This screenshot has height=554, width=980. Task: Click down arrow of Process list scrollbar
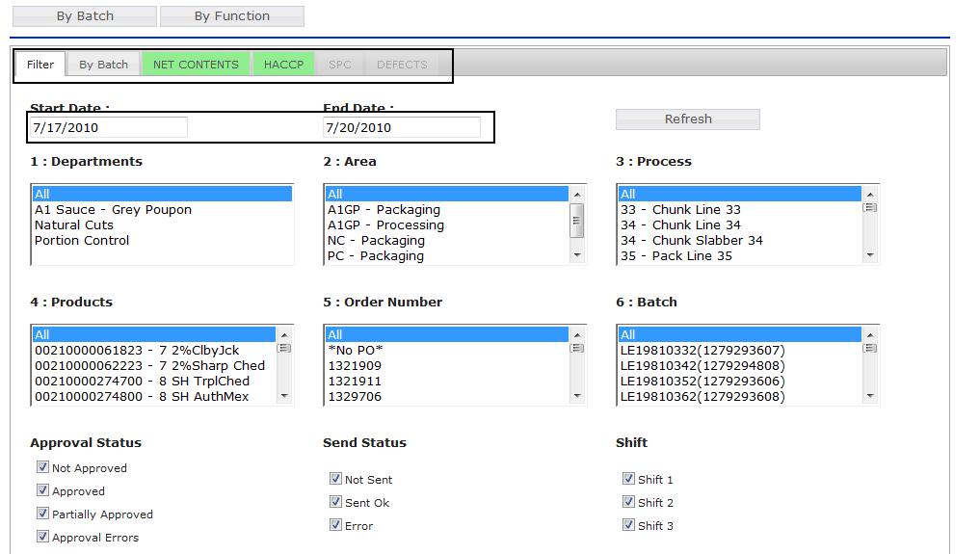870,255
